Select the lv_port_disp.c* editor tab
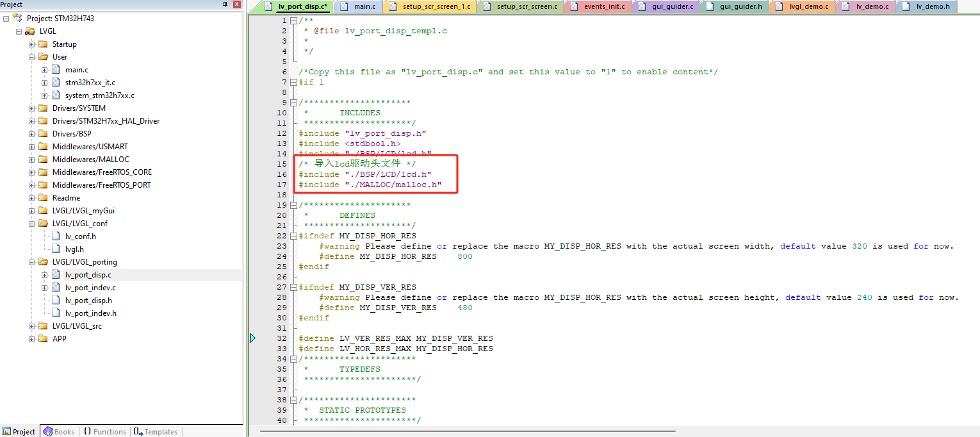Image resolution: width=980 pixels, height=437 pixels. coord(295,6)
